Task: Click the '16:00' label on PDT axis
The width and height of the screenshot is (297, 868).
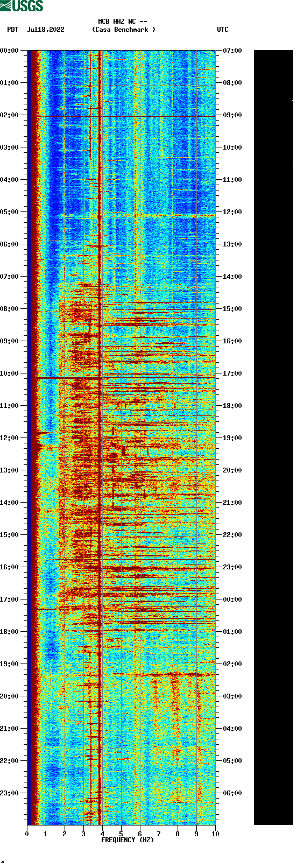Action: click(9, 567)
